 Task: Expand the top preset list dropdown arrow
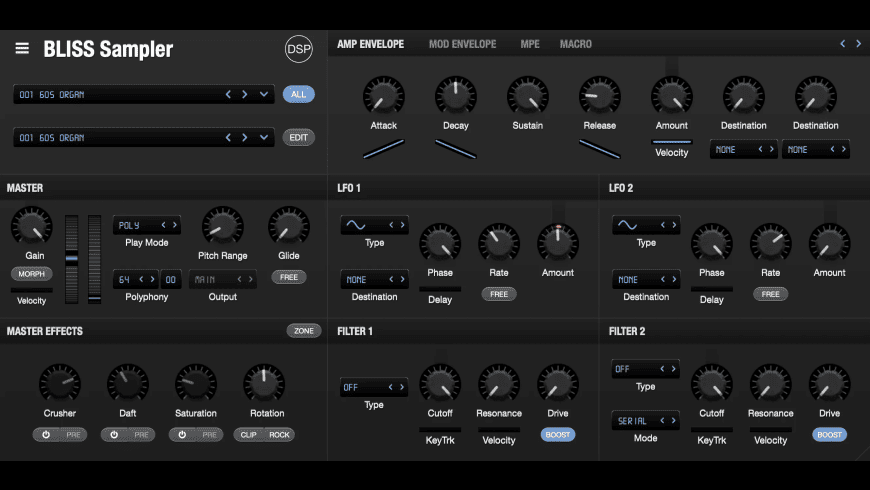264,94
